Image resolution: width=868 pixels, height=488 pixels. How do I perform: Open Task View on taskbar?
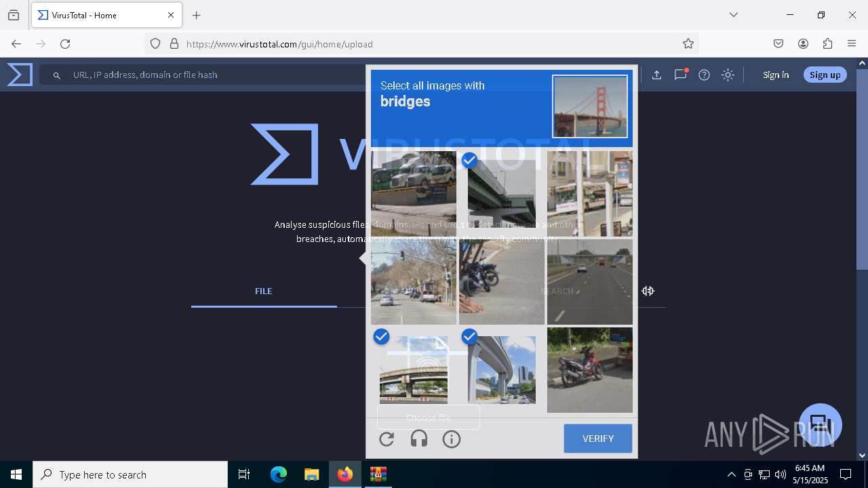tap(244, 474)
